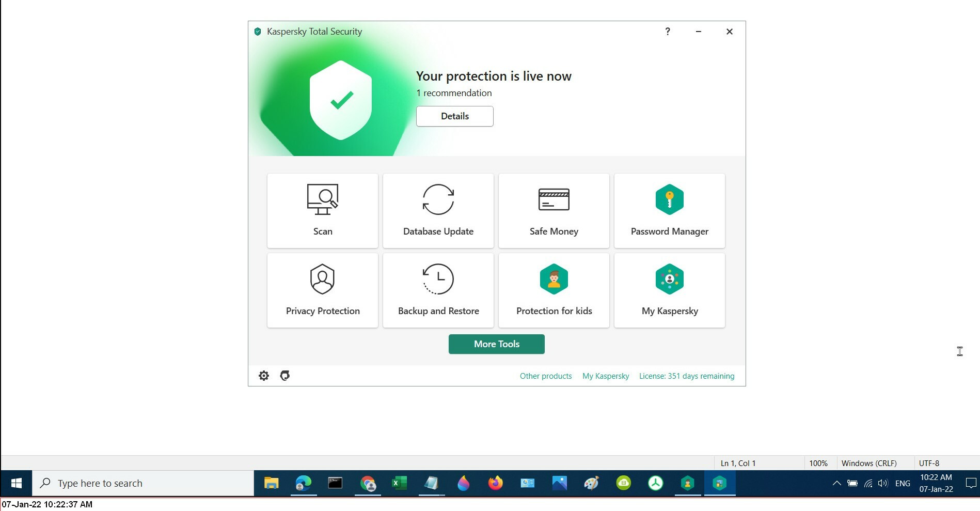Screen dimensions: 980x511
Task: Open the Action Center notifications icon
Action: (971, 484)
